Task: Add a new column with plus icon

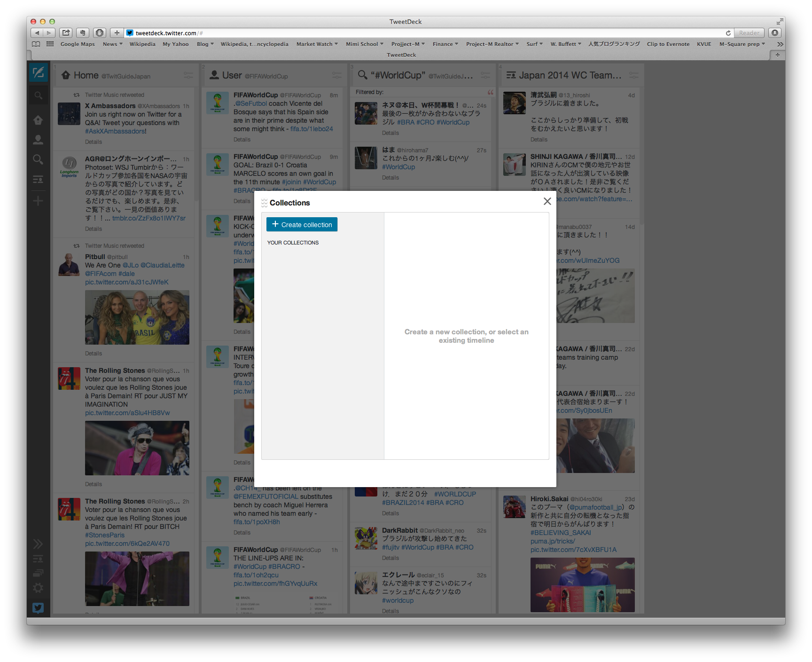Action: coord(38,201)
